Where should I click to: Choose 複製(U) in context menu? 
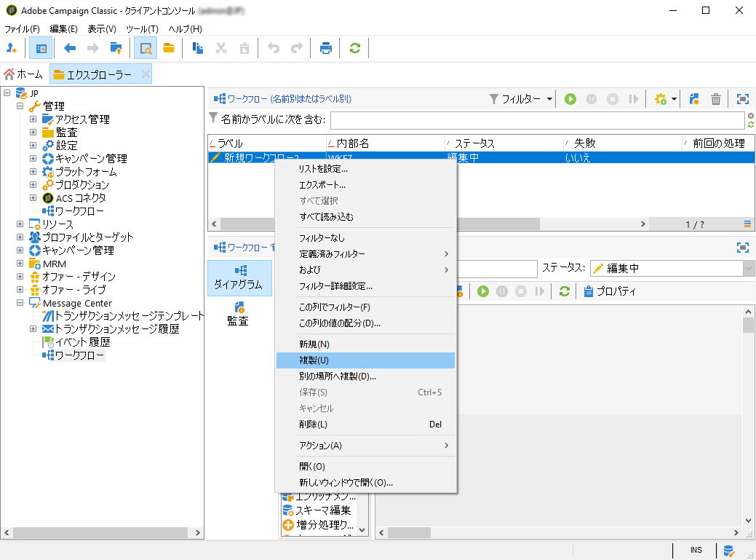pos(365,360)
